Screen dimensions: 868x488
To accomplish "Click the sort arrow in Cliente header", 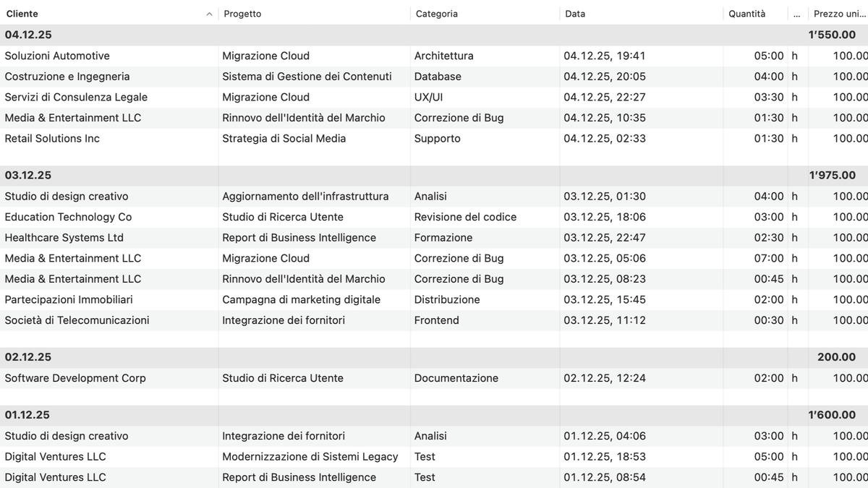I will (x=210, y=14).
